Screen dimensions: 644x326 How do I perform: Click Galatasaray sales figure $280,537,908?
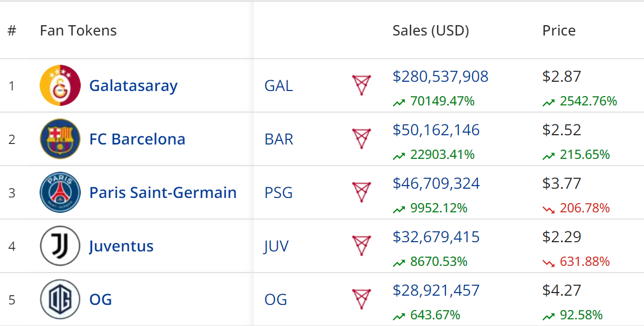440,77
